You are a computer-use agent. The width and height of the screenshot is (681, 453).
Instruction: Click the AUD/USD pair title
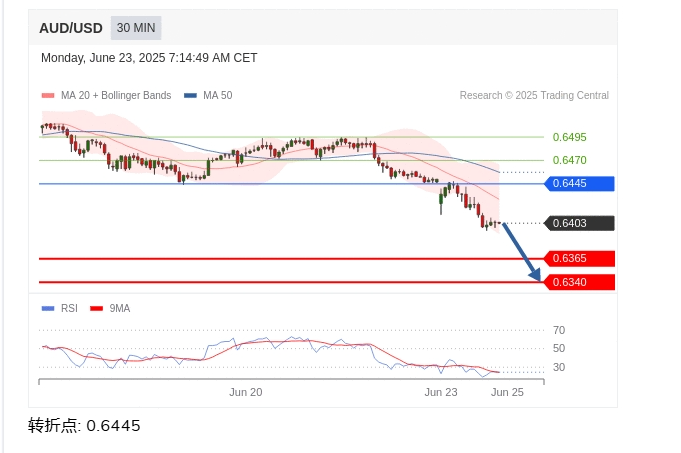71,28
